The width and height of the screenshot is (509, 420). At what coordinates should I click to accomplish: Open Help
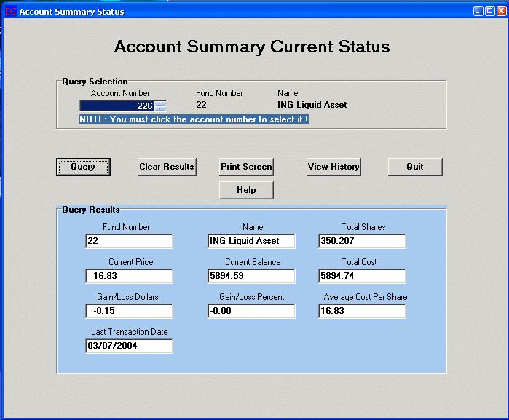(246, 190)
